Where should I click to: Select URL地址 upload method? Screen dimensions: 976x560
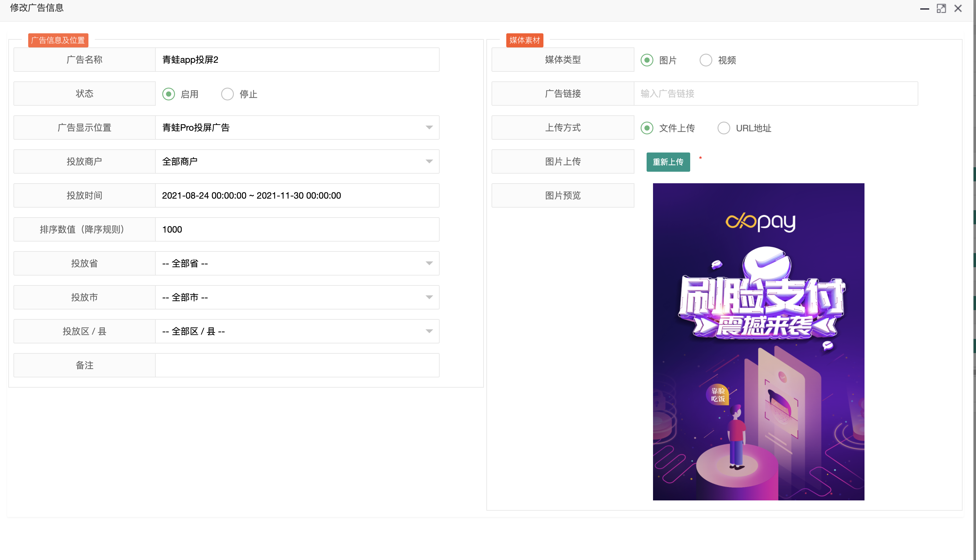(x=724, y=128)
